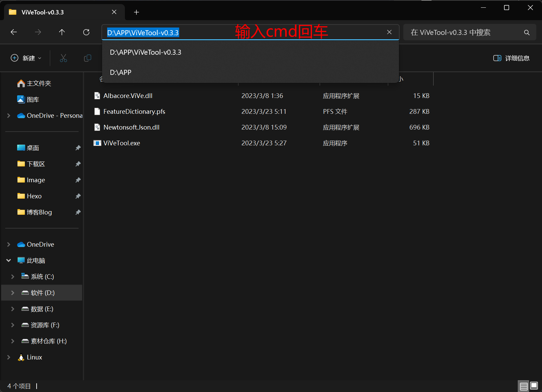Select the ViVeTool.exe file
Viewport: 542px width, 392px height.
coord(122,143)
